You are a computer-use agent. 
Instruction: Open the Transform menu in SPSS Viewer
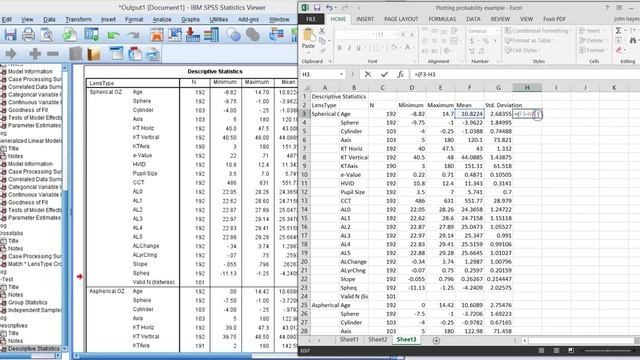pyautogui.click(x=78, y=19)
